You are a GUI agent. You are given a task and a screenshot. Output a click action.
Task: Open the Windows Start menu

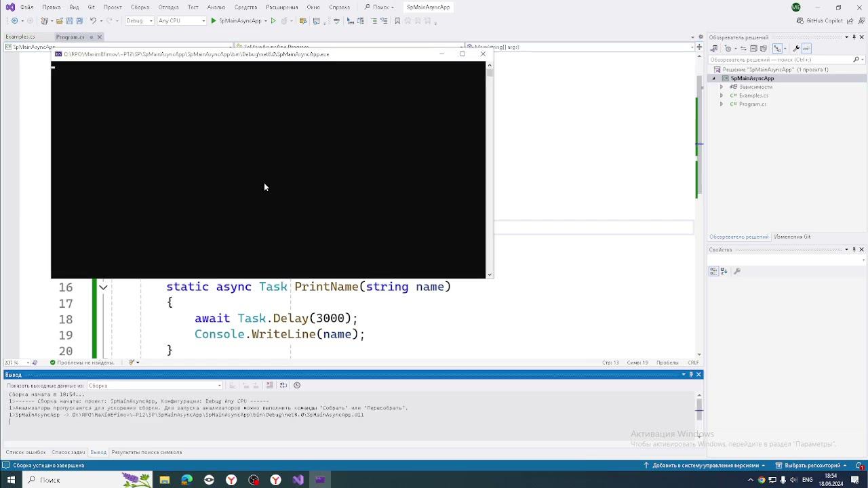pyautogui.click(x=11, y=480)
